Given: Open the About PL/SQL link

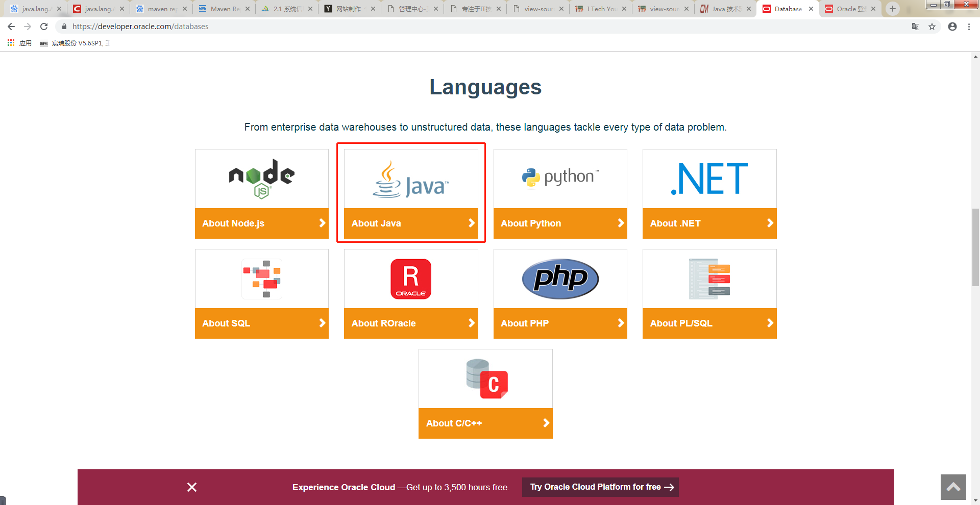Looking at the screenshot, I should (x=709, y=323).
